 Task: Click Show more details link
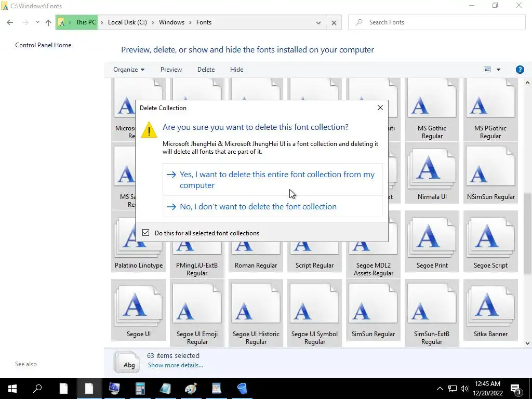[x=176, y=365]
